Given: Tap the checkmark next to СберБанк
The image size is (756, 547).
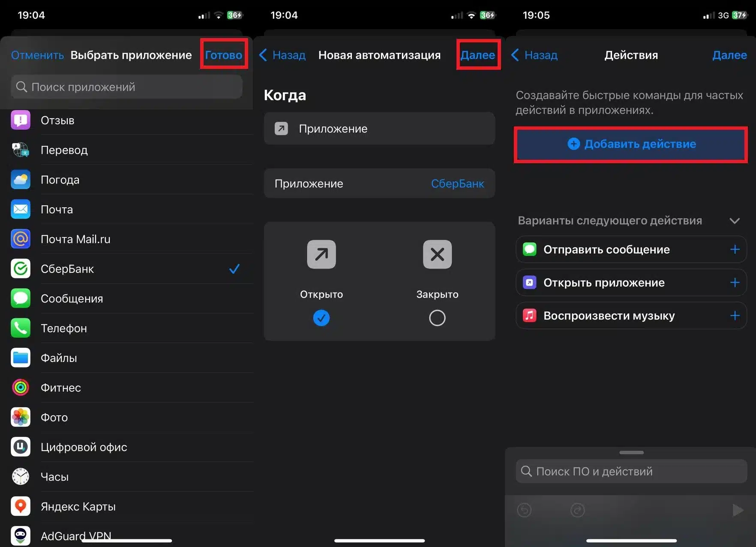Looking at the screenshot, I should pos(234,269).
